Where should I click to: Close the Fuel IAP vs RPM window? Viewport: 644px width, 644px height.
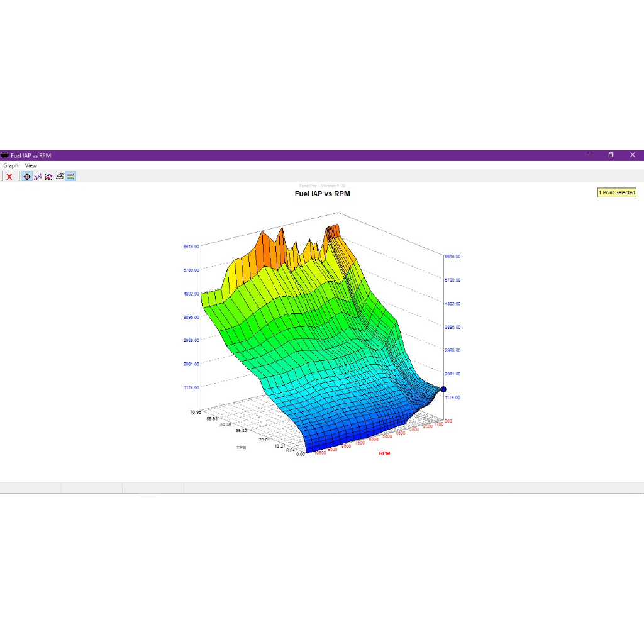click(633, 155)
